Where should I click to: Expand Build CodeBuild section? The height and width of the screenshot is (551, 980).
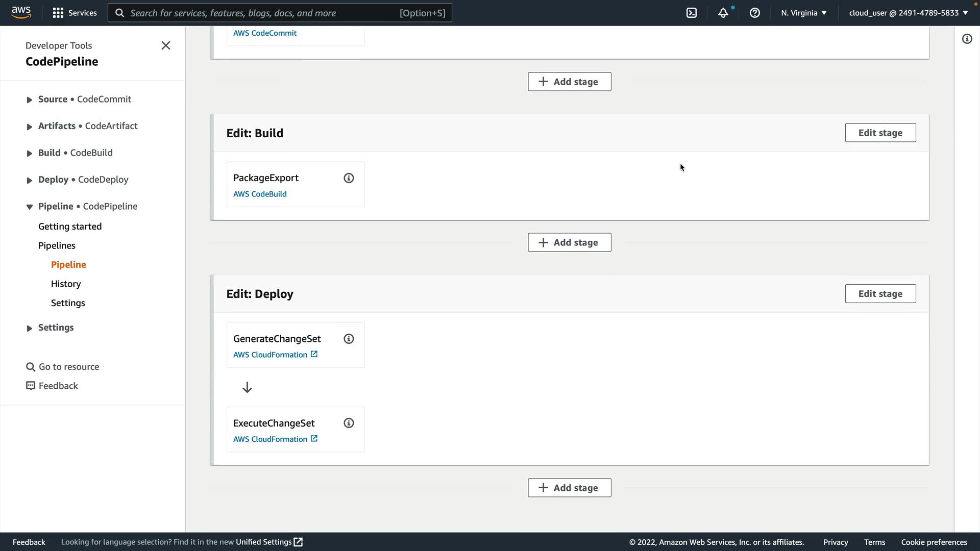coord(30,153)
